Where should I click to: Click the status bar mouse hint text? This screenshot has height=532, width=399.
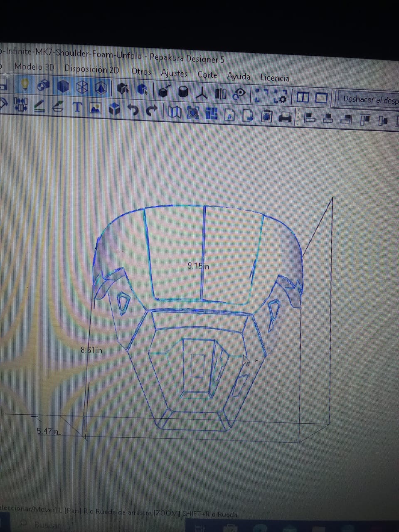(118, 511)
